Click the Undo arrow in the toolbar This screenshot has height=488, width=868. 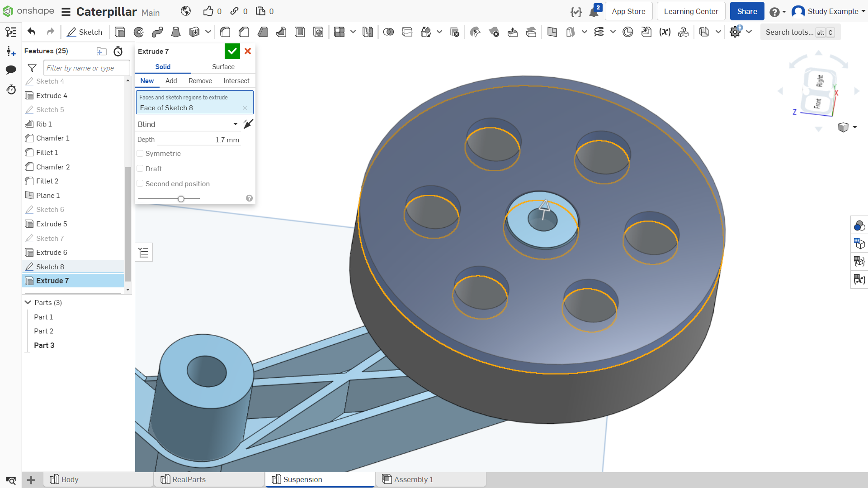point(31,32)
